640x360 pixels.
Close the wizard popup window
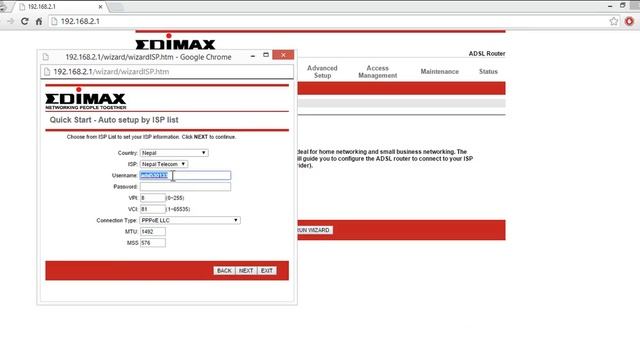283,55
